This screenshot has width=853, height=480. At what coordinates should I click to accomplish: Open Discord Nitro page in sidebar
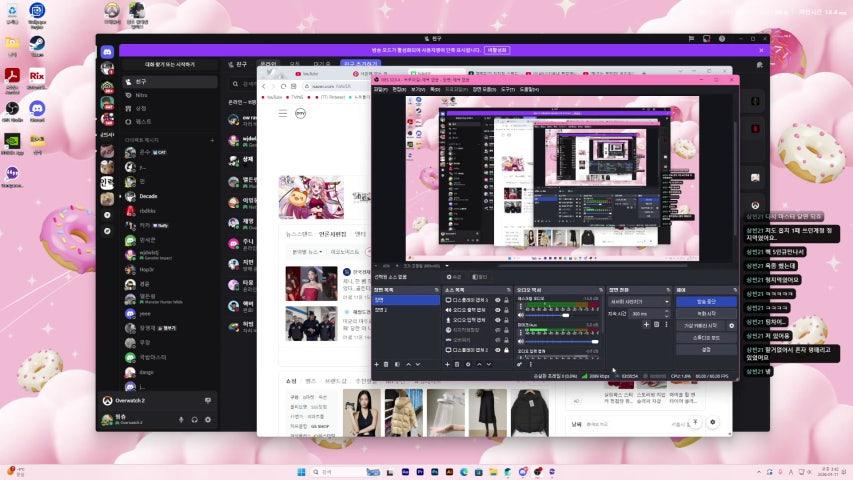click(141, 95)
